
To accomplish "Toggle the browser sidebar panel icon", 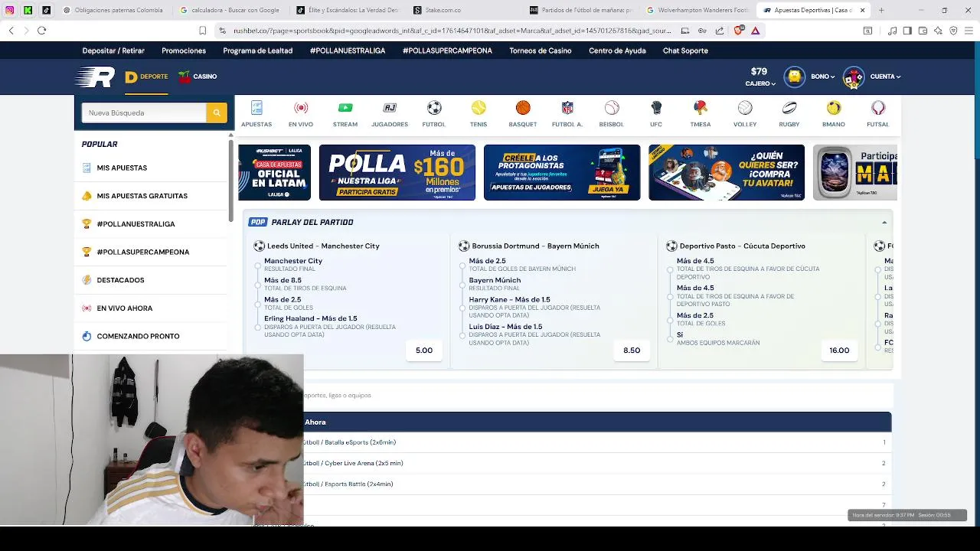I will tap(907, 31).
